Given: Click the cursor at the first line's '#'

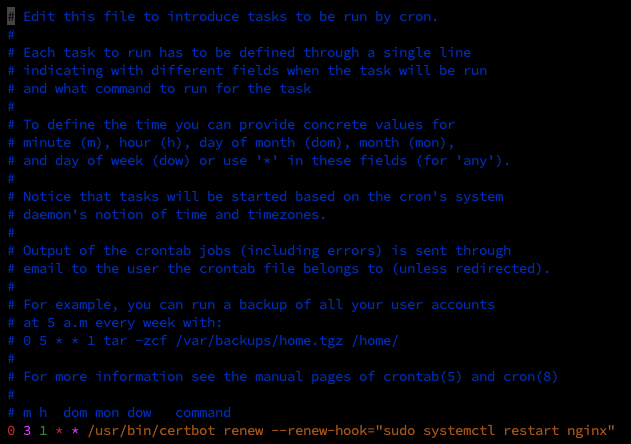Looking at the screenshot, I should [x=11, y=16].
